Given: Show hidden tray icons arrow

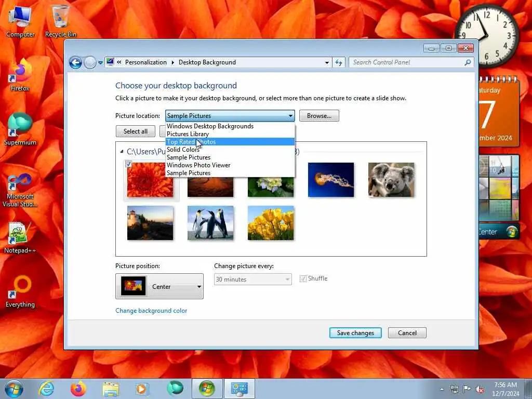Looking at the screenshot, I should [442, 389].
